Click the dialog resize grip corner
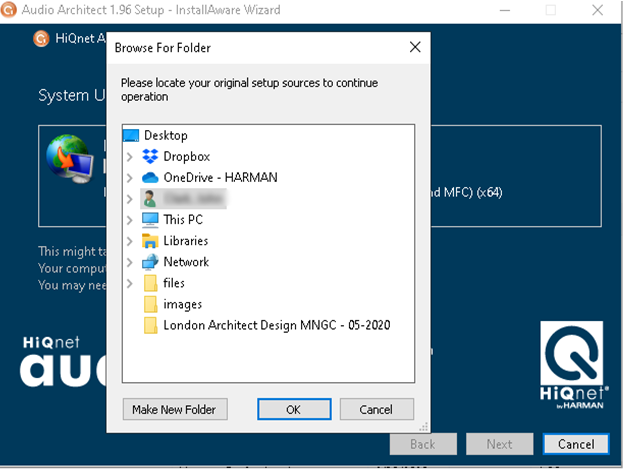 pos(424,427)
